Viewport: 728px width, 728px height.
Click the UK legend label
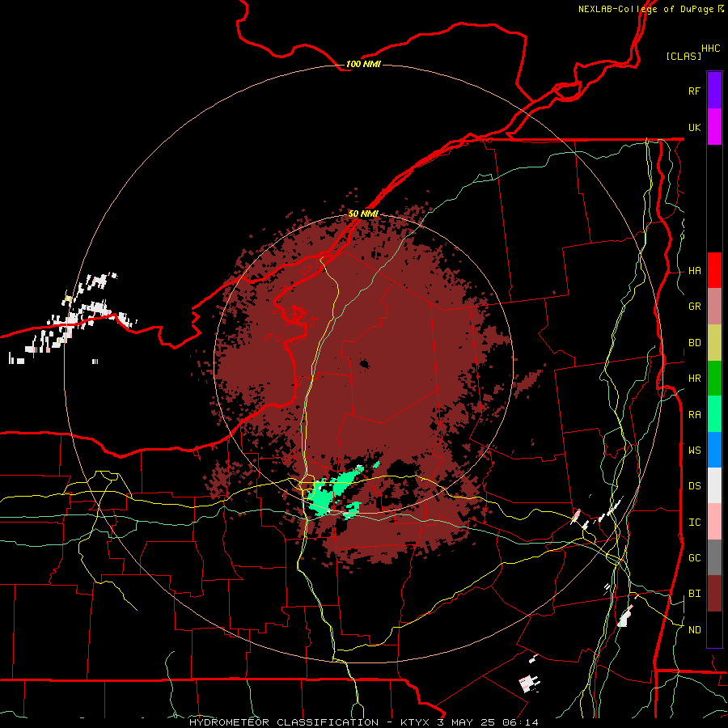coord(694,127)
